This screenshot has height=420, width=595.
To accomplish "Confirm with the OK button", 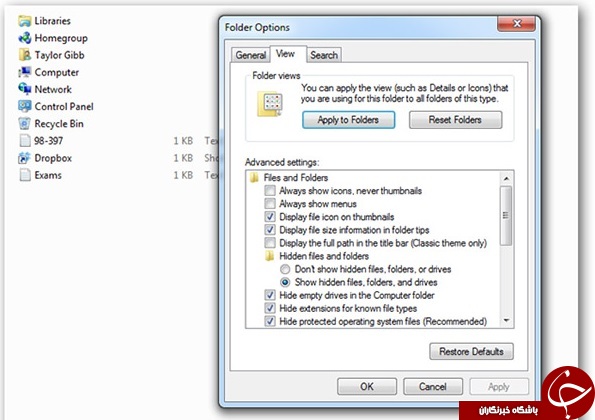I will [367, 387].
